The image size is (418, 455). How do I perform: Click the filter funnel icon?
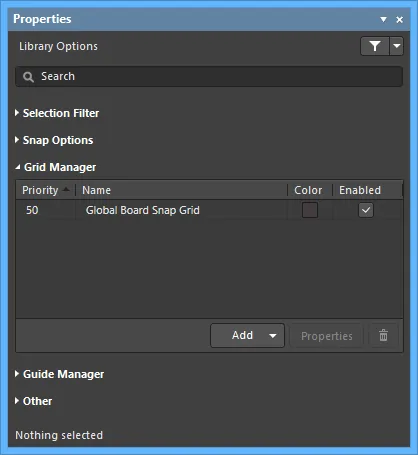point(375,46)
